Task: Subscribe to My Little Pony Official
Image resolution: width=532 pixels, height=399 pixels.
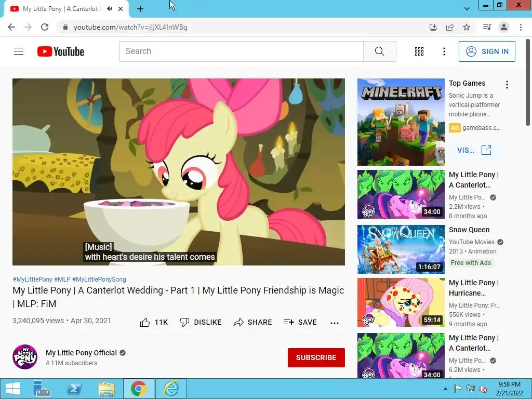Action: pyautogui.click(x=316, y=357)
